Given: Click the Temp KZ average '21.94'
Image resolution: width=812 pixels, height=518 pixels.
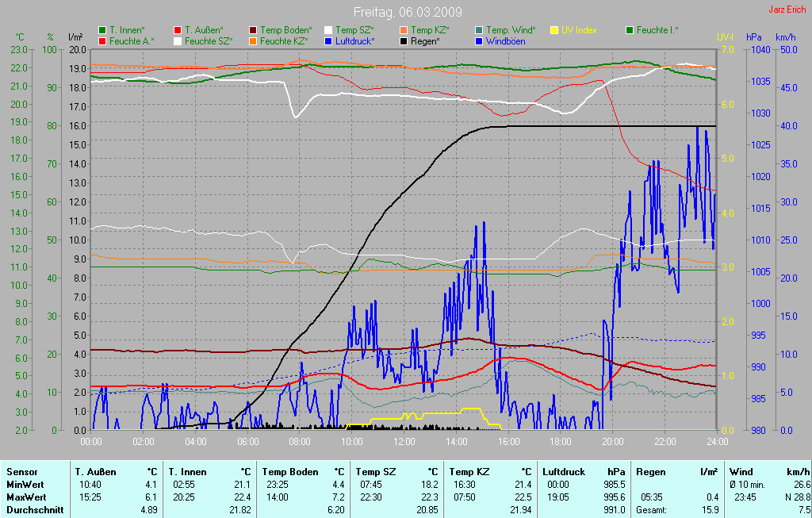Looking at the screenshot, I should tap(521, 510).
